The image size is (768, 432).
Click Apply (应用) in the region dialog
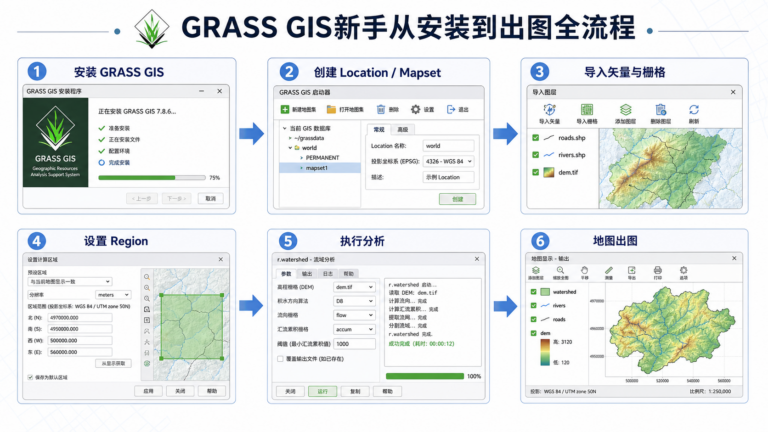[x=148, y=391]
